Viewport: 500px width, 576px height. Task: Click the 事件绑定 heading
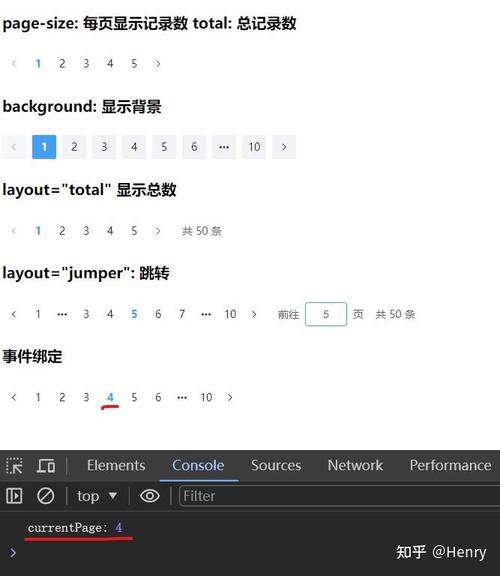(x=32, y=356)
